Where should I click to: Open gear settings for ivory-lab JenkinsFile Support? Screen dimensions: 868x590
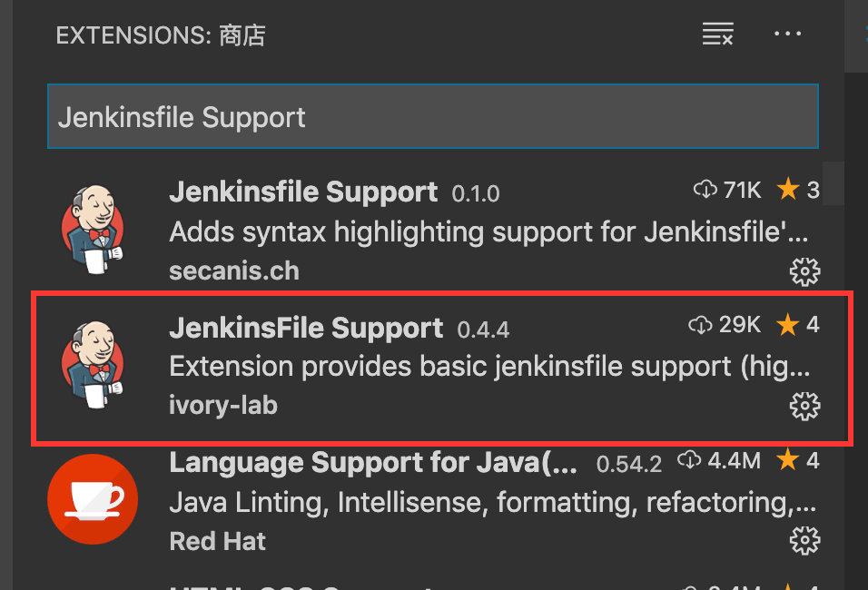pyautogui.click(x=804, y=407)
